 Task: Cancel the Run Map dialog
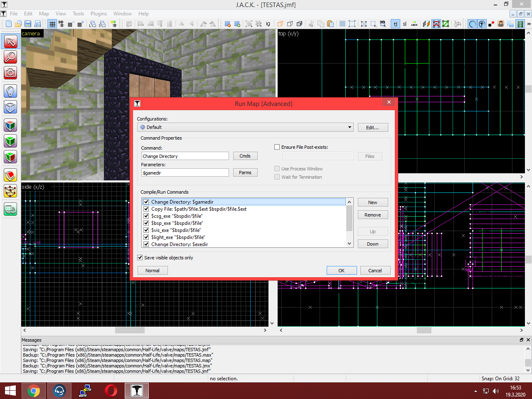tap(375, 271)
